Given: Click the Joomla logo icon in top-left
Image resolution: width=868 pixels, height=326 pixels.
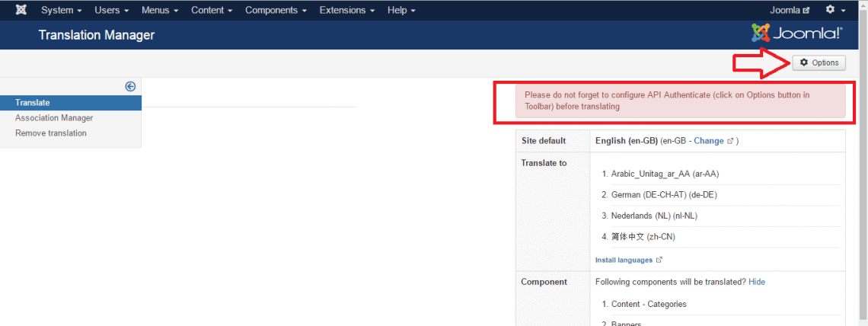Looking at the screenshot, I should [x=22, y=10].
